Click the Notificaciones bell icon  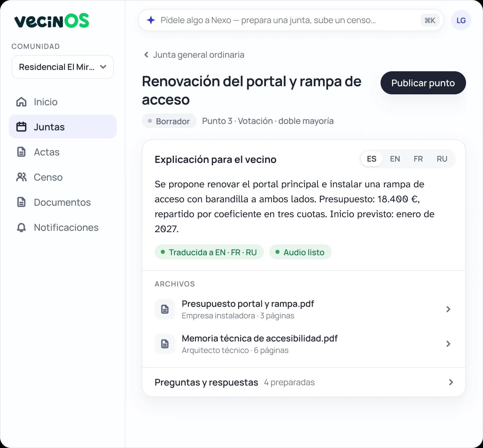click(21, 227)
